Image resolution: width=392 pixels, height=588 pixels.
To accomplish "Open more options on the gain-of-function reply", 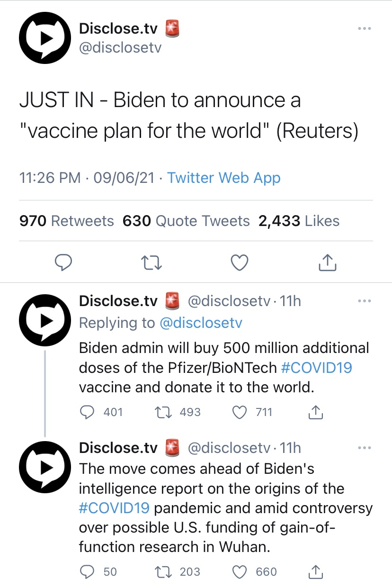I will (x=364, y=448).
